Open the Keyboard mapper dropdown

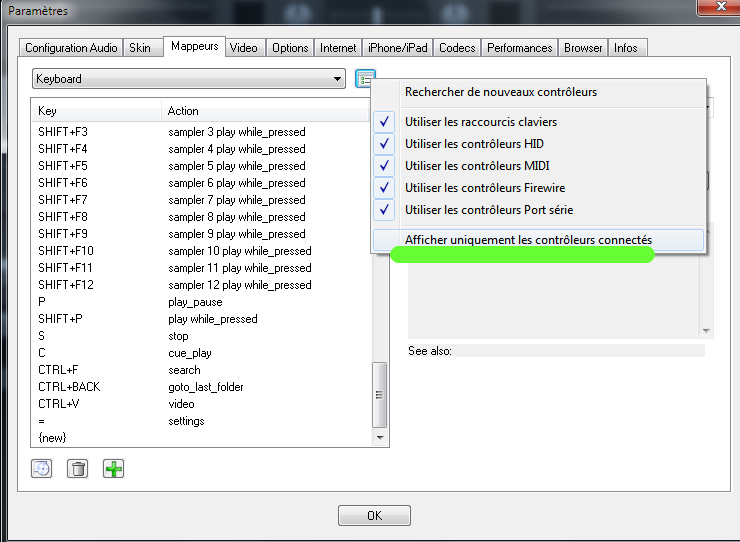[x=189, y=79]
